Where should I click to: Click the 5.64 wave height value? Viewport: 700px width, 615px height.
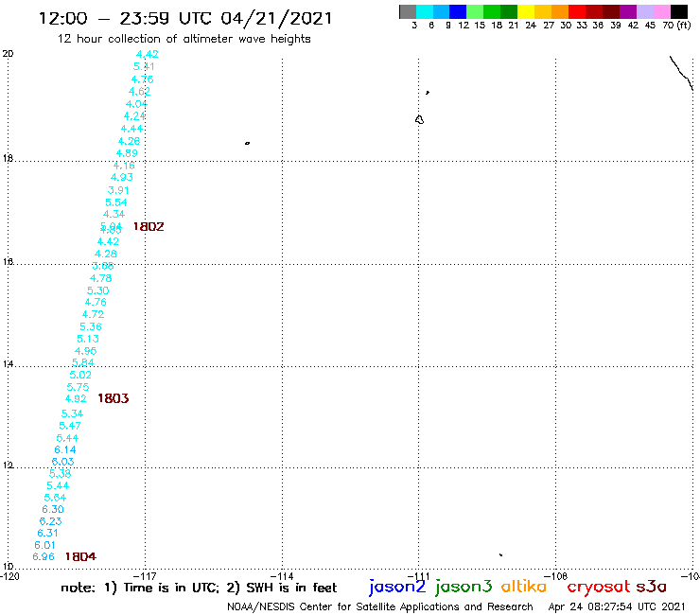[55, 498]
